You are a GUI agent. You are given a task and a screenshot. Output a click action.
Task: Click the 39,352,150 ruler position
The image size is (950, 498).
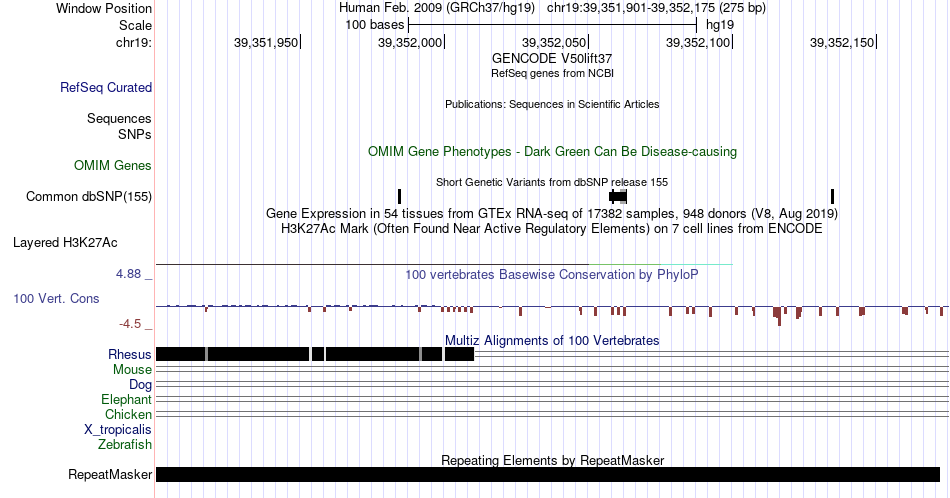point(842,42)
